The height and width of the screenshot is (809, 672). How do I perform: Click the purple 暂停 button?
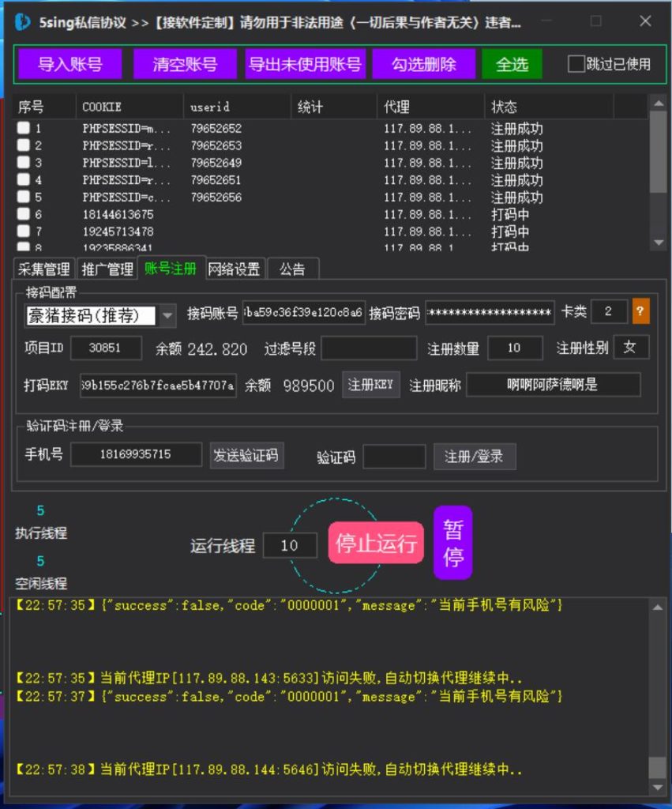(x=452, y=542)
